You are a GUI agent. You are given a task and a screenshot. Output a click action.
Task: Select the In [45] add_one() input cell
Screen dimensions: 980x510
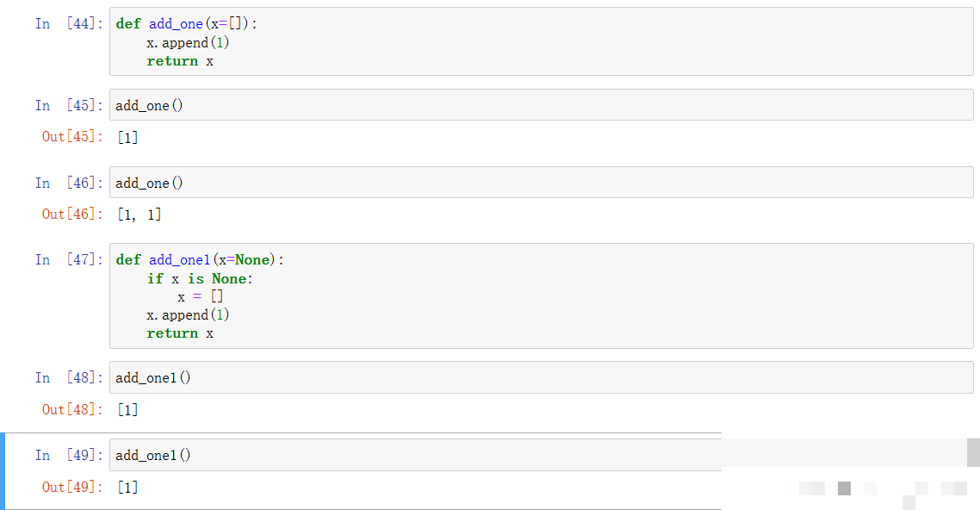click(542, 105)
